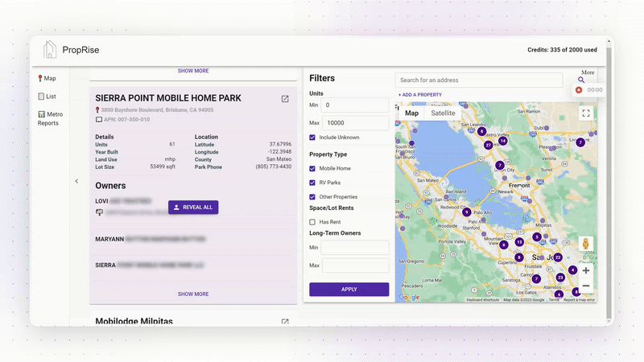Toggle the Include Unknown checkbox
The image size is (644, 362).
(x=312, y=138)
